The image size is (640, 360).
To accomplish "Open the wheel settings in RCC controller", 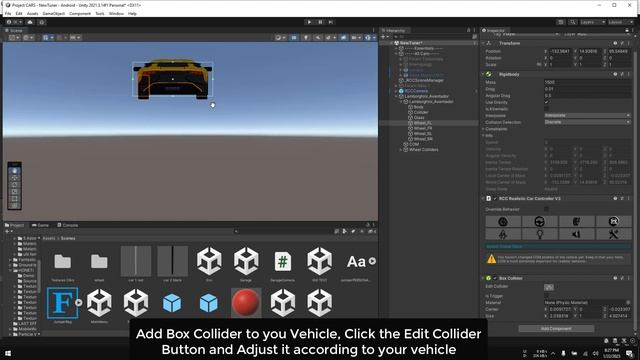I will coord(503,221).
